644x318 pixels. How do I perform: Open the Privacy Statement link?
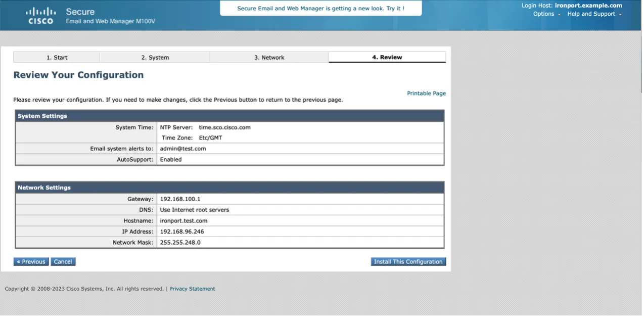[x=192, y=289]
